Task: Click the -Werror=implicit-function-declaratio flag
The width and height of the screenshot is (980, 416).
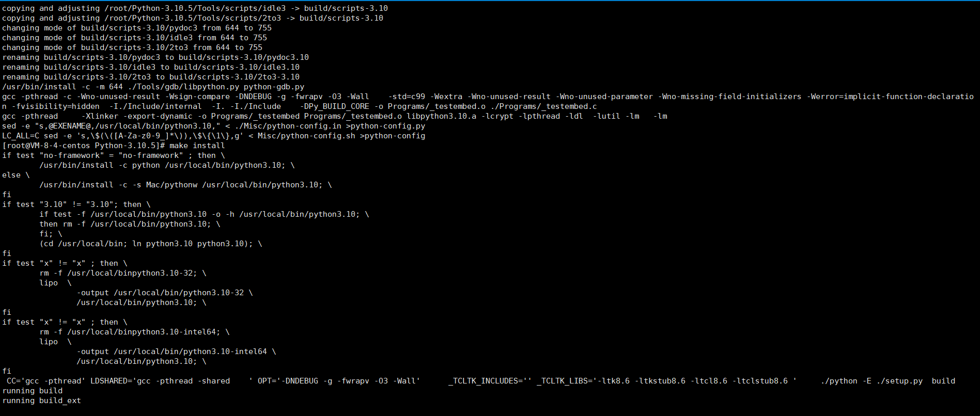Action: (x=890, y=97)
